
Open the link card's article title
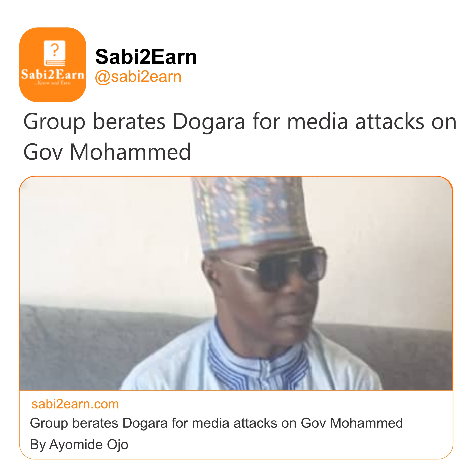pyautogui.click(x=216, y=423)
